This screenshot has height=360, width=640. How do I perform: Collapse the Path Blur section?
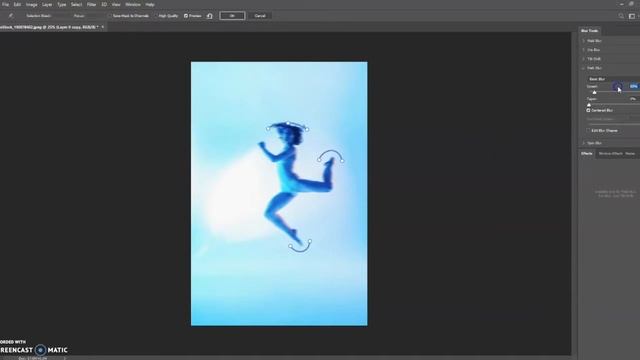click(x=584, y=68)
